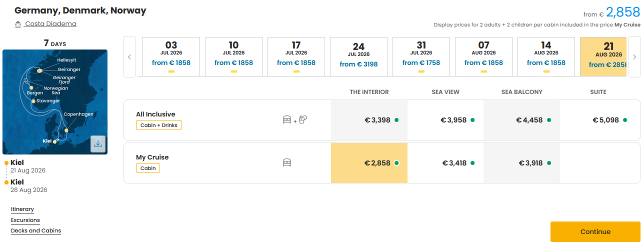Click the Continue button

point(595,232)
